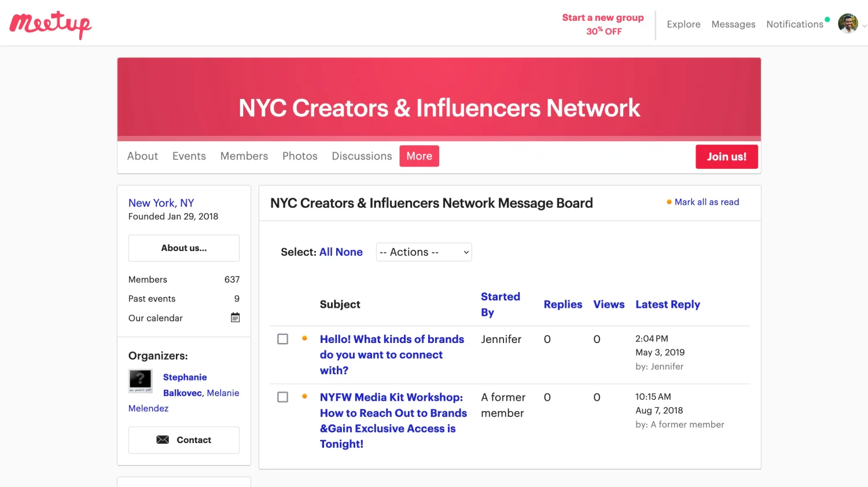868x487 pixels.
Task: Go to the Events tab
Action: [189, 156]
